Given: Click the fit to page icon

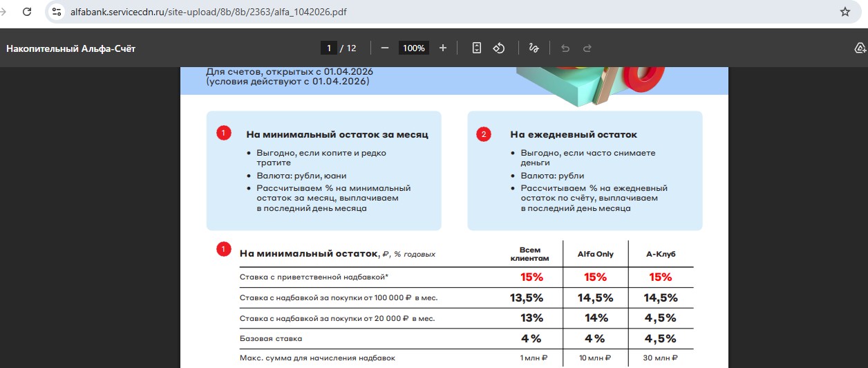Looking at the screenshot, I should pos(476,48).
